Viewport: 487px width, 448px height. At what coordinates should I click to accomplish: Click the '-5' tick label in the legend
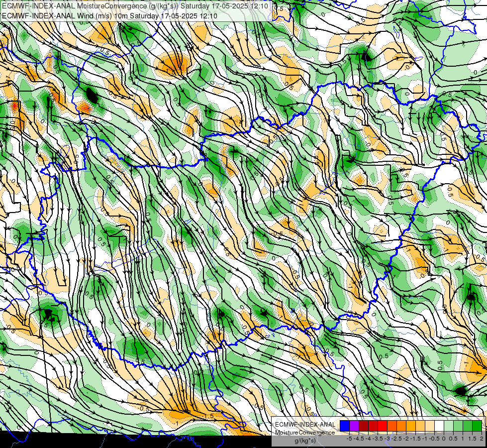349,439
